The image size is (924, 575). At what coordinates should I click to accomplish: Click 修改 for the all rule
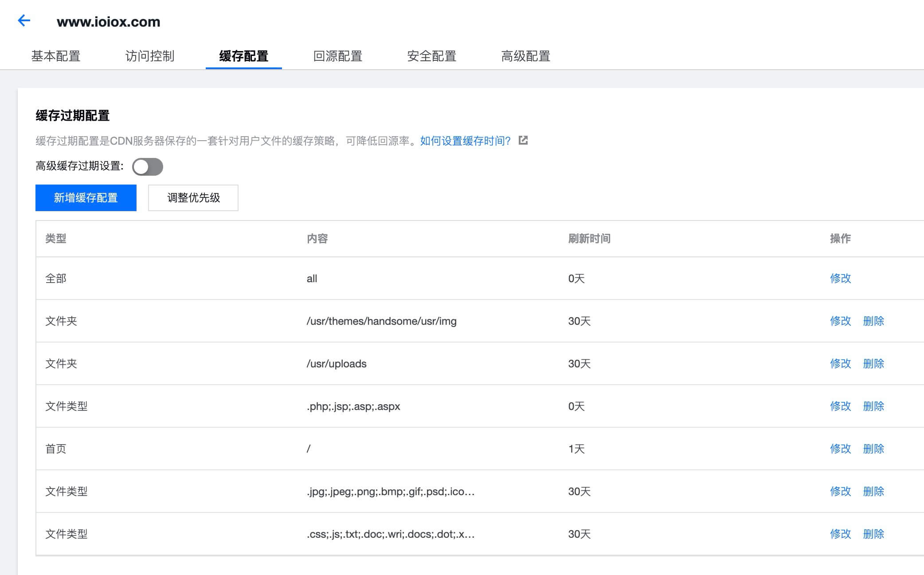pos(840,278)
